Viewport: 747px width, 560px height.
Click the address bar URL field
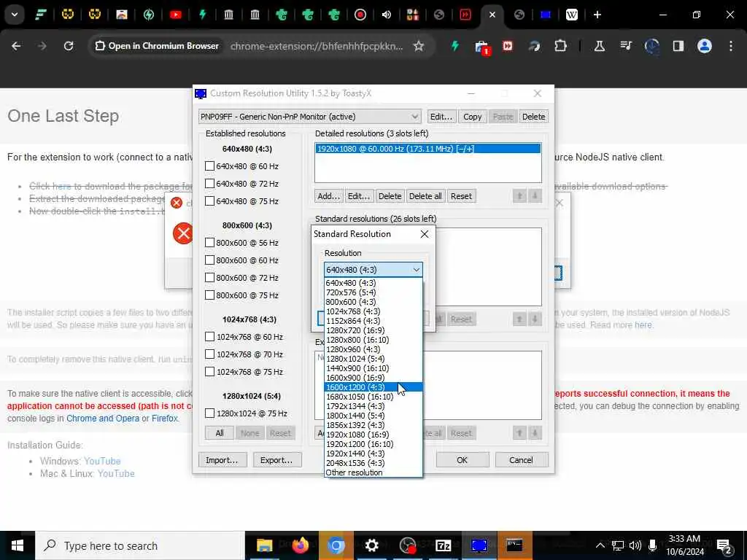[317, 46]
